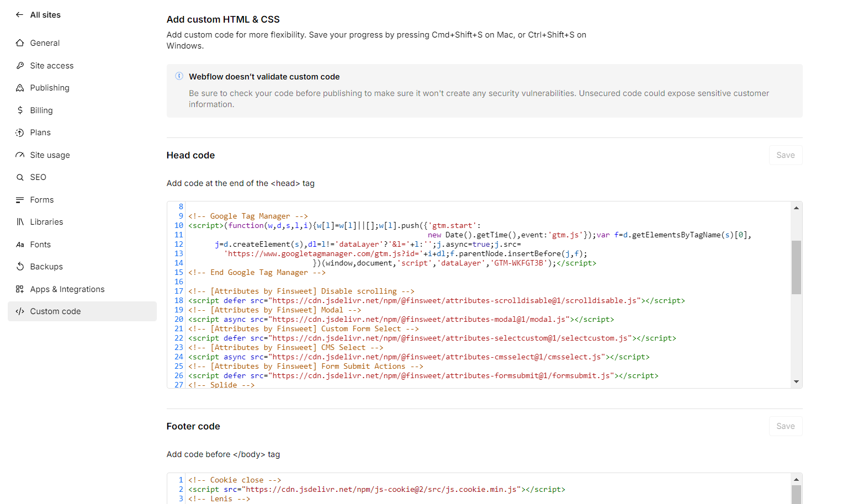Open the Forms settings
Image resolution: width=853 pixels, height=504 pixels.
tap(82, 200)
